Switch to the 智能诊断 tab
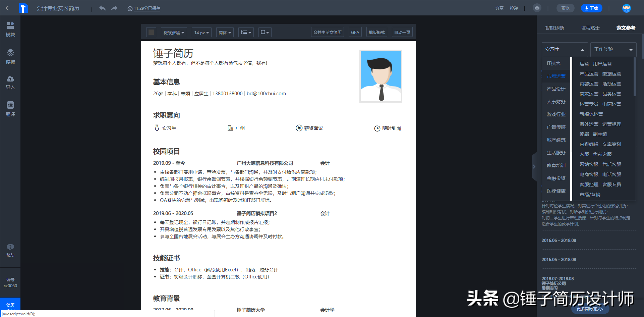Viewport: 644px width, 317px height. point(554,28)
